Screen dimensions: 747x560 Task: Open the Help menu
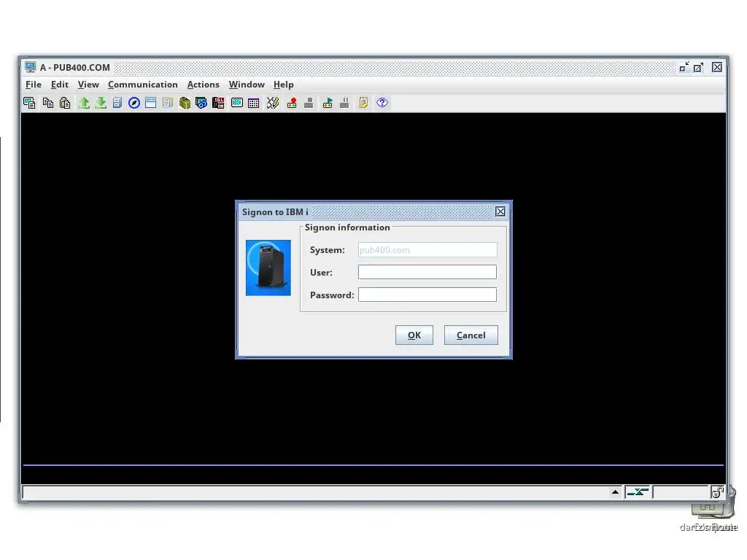[x=283, y=85]
